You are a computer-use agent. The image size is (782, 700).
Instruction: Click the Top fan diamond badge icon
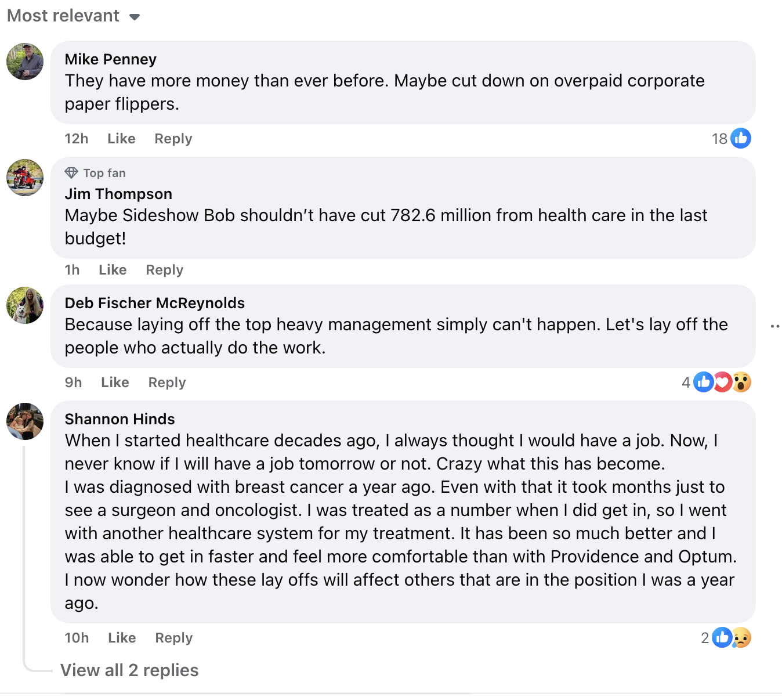[x=71, y=173]
